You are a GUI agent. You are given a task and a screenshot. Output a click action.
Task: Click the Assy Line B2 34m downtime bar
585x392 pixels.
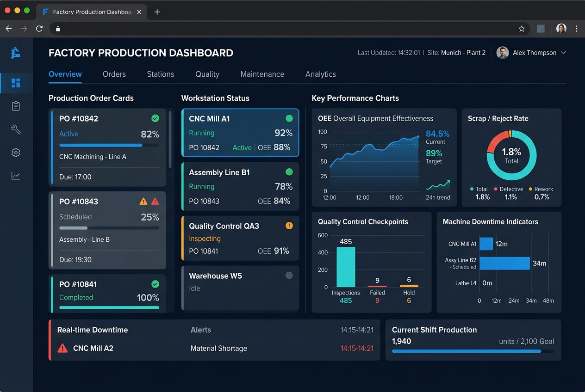click(x=504, y=263)
